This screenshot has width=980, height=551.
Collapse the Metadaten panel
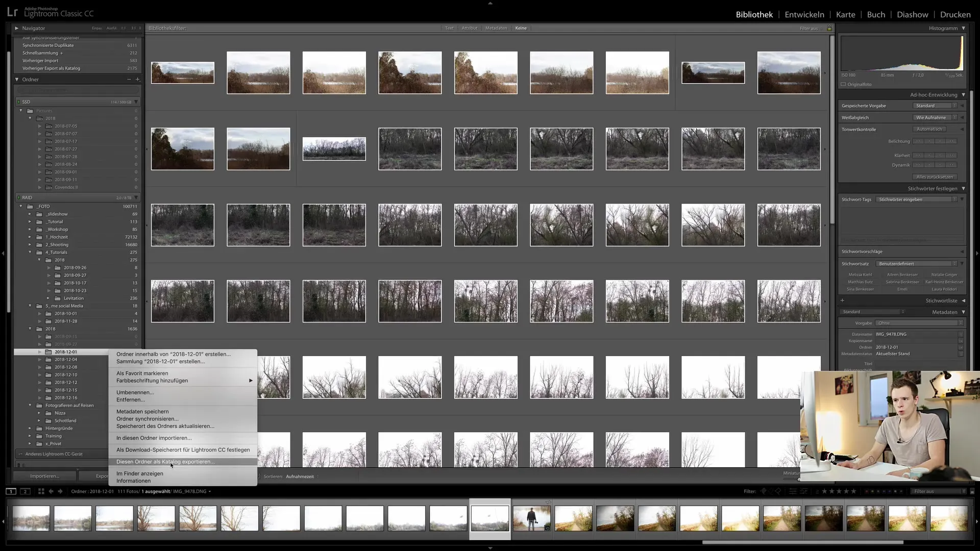click(x=963, y=312)
